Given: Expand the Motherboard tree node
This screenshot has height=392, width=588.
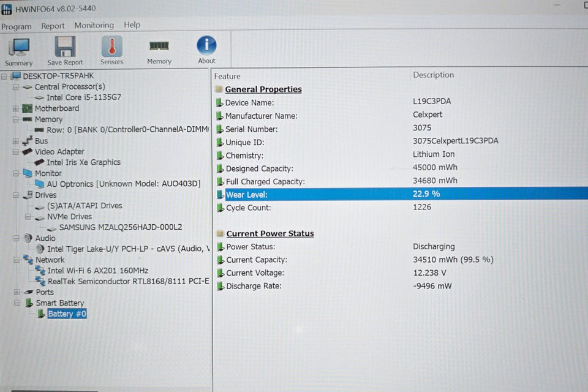Looking at the screenshot, I should pos(16,109).
